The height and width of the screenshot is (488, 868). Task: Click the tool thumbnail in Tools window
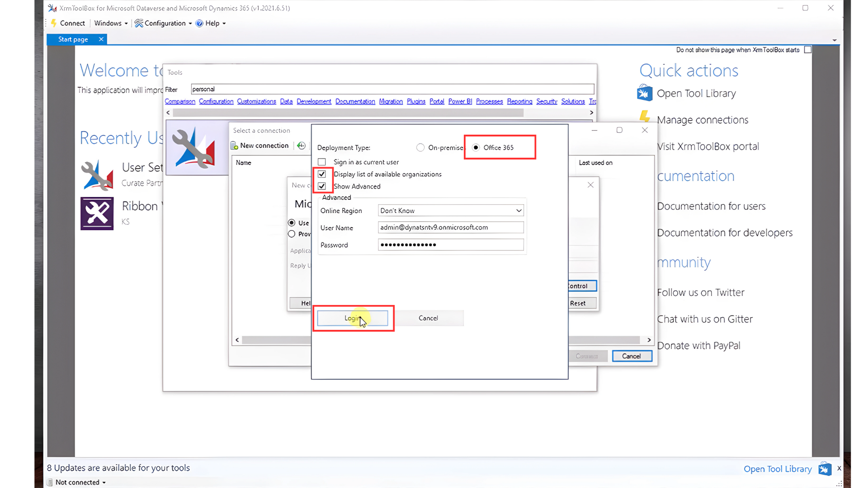point(195,147)
